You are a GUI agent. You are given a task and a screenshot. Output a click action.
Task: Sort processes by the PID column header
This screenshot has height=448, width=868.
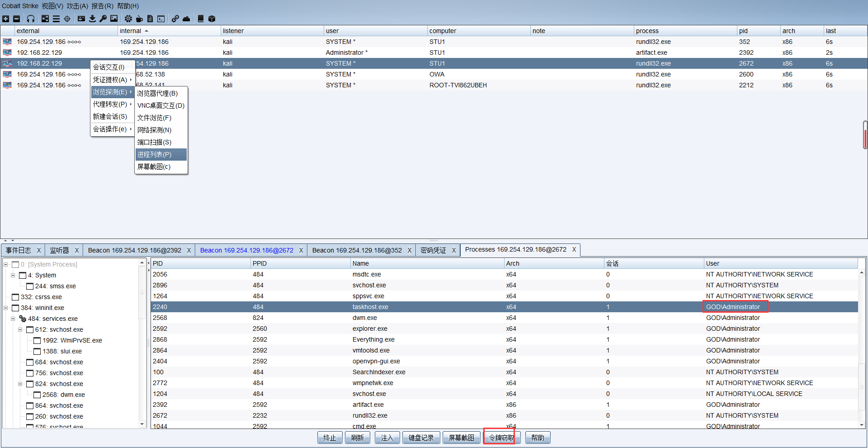(201, 263)
